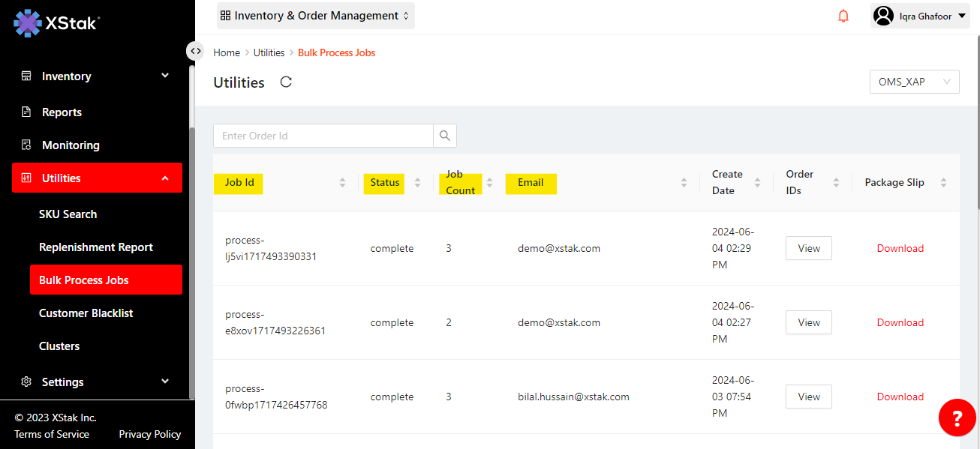The width and height of the screenshot is (980, 449).
Task: Click the Job Id column sort arrows
Action: point(342,182)
